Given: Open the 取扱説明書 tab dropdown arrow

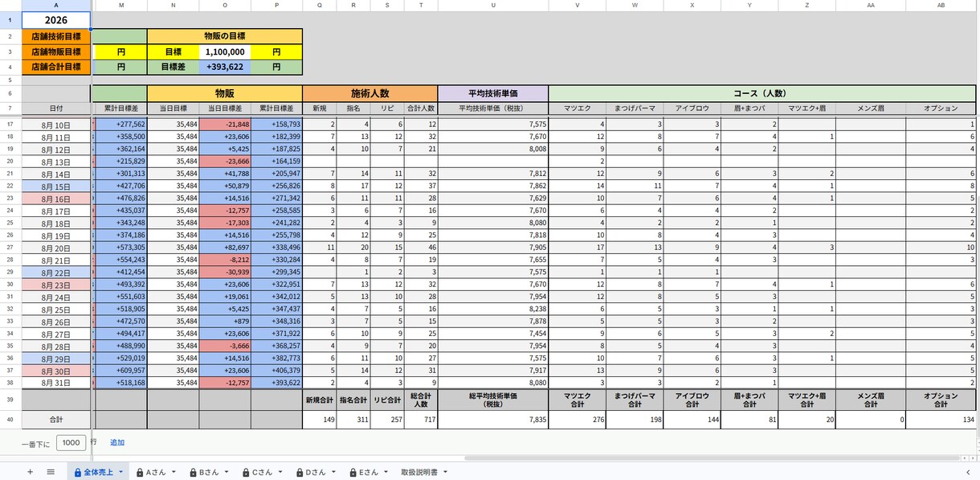Looking at the screenshot, I should (x=445, y=472).
